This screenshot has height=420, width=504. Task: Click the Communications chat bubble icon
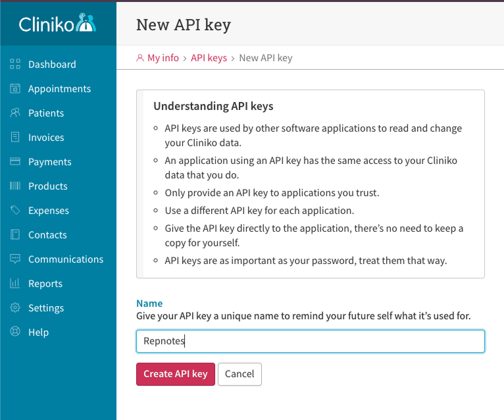[15, 259]
